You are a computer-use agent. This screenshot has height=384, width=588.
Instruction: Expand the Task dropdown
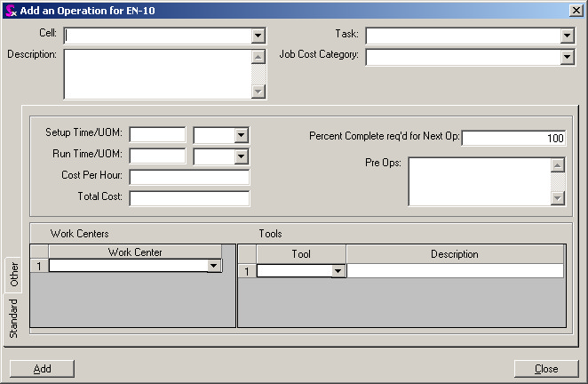click(x=568, y=36)
